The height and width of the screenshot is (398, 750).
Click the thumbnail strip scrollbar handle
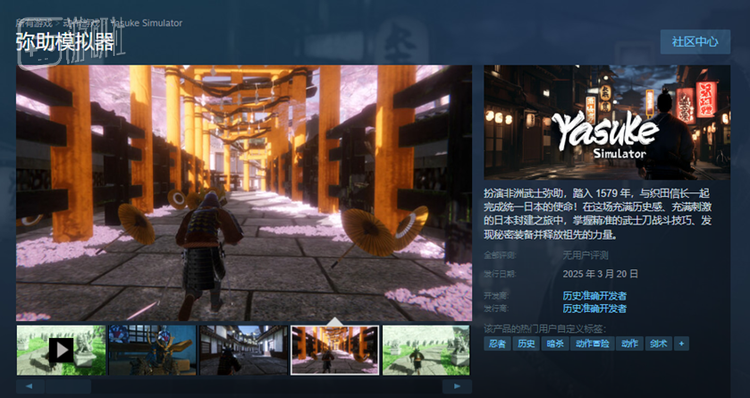pyautogui.click(x=68, y=386)
